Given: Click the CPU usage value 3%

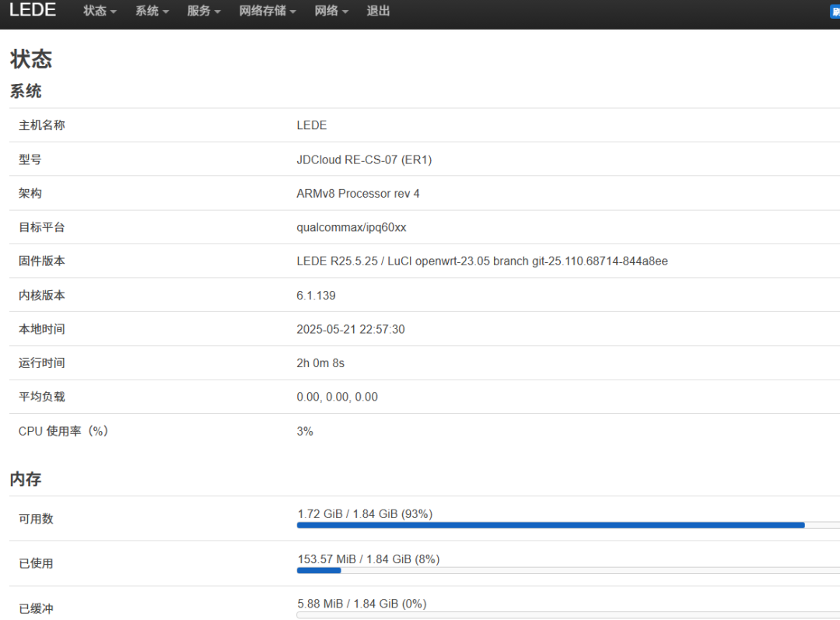Looking at the screenshot, I should [305, 431].
